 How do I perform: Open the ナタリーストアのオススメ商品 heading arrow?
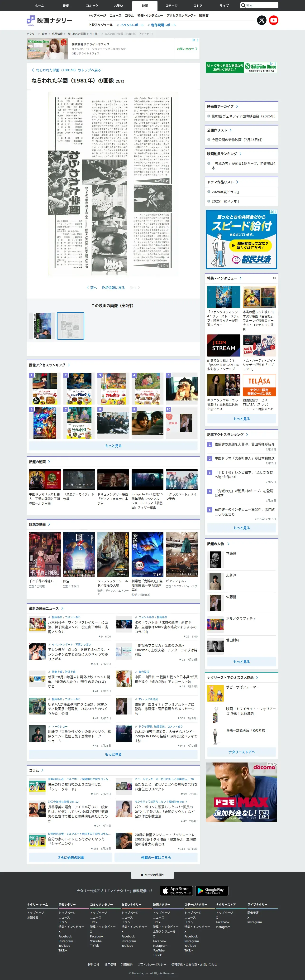(x=257, y=678)
